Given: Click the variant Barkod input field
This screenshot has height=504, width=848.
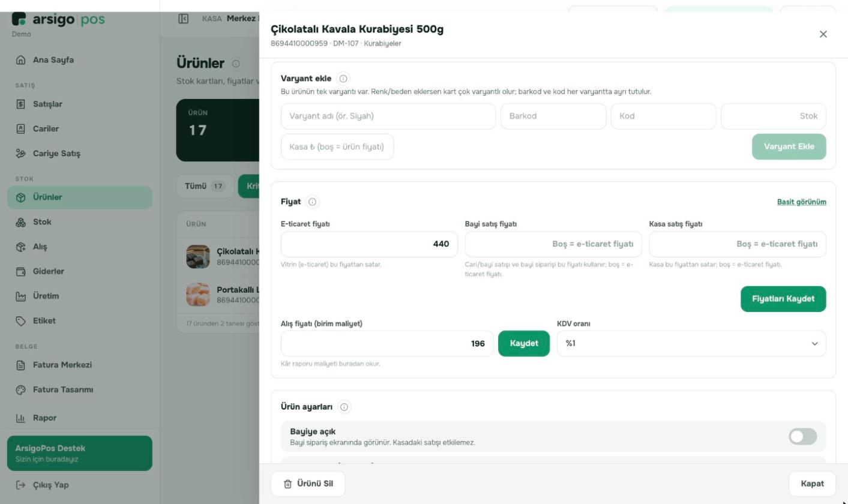Looking at the screenshot, I should (553, 116).
